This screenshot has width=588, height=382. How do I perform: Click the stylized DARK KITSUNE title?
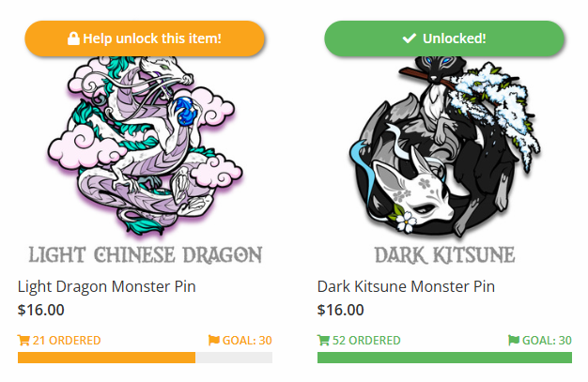(x=444, y=254)
